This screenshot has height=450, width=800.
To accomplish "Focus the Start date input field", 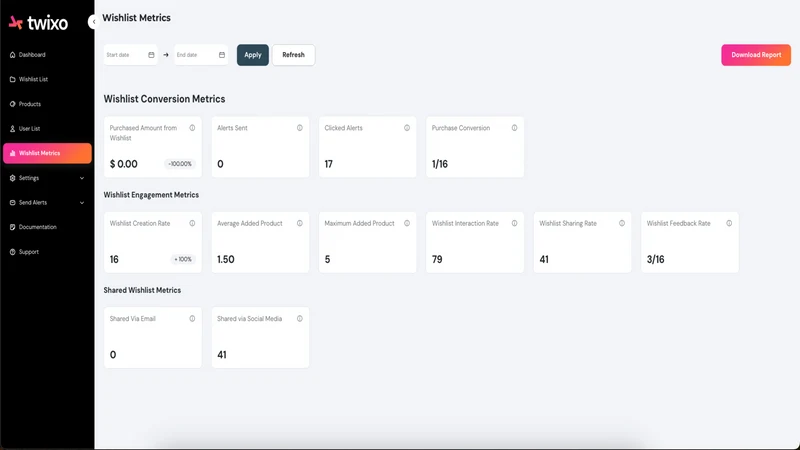I will coord(131,55).
